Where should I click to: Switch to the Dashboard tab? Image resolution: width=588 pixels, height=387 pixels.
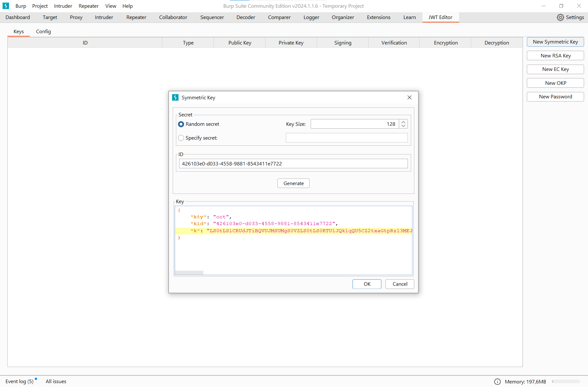(x=18, y=17)
